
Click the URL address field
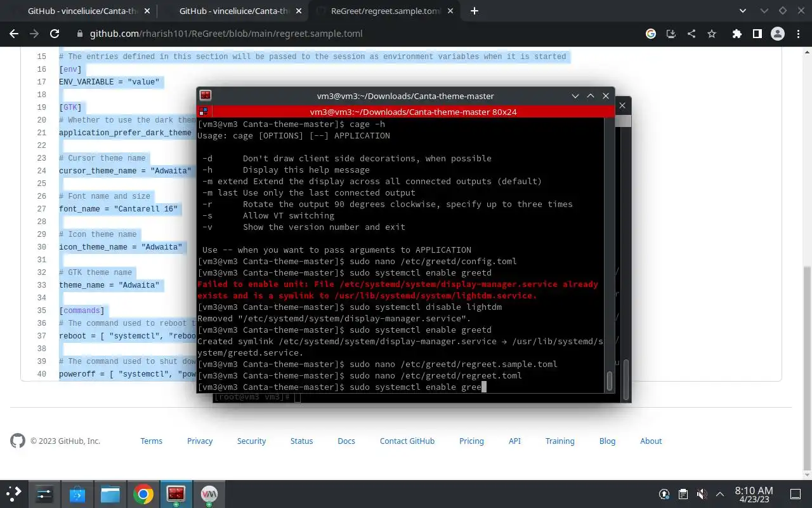click(x=355, y=34)
